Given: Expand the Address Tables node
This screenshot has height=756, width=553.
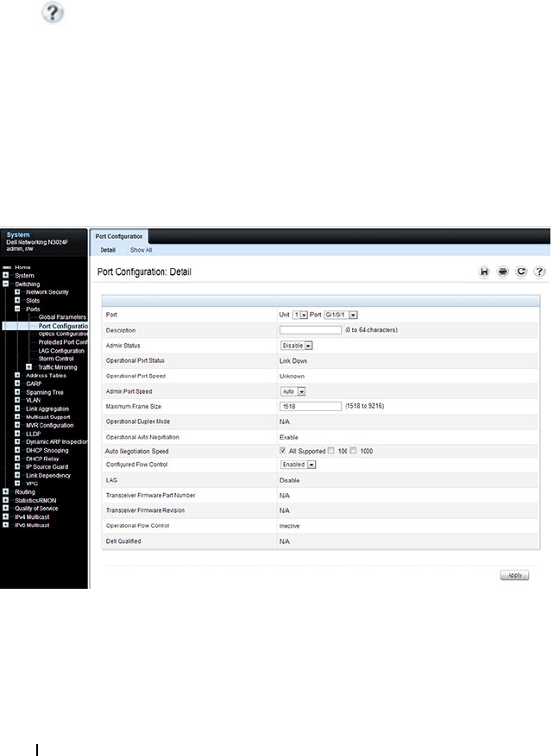Looking at the screenshot, I should click(17, 375).
